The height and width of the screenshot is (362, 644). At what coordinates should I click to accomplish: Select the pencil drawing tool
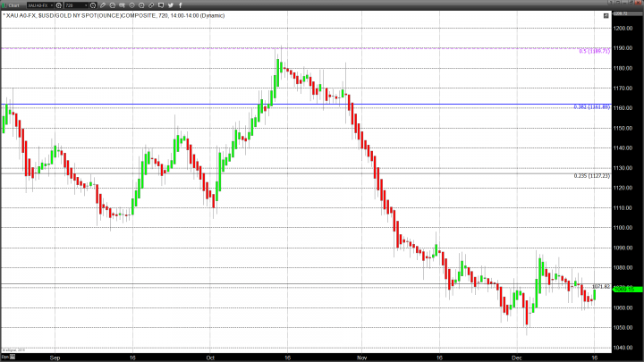103,5
